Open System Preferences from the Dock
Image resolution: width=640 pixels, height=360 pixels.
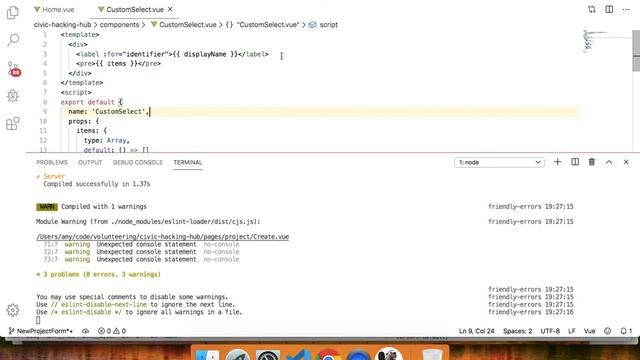(x=268, y=354)
